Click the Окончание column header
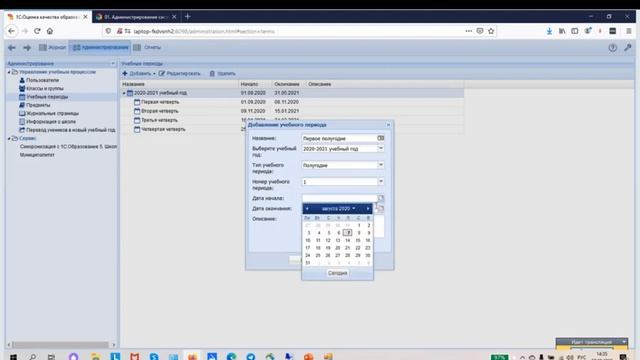 coord(289,84)
